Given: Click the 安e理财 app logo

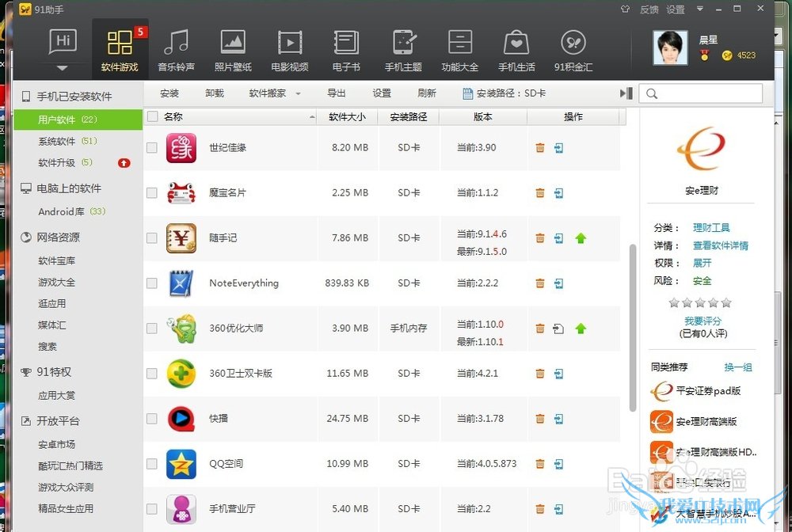Looking at the screenshot, I should [701, 149].
